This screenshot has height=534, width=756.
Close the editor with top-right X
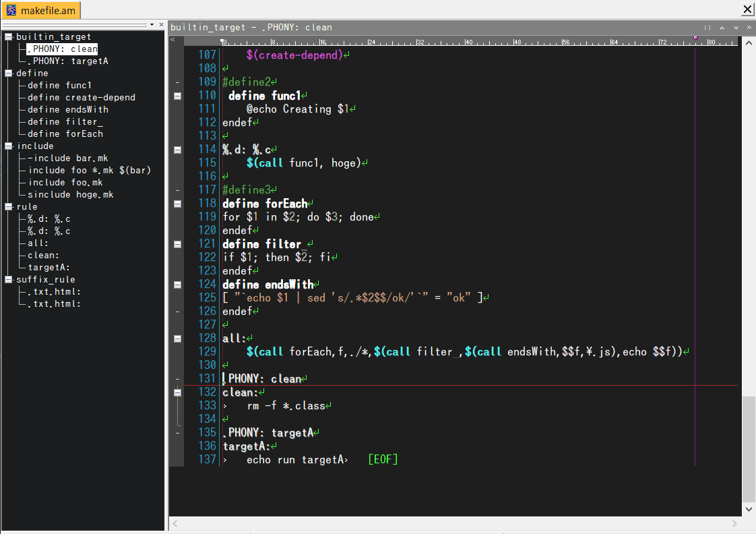click(x=748, y=9)
